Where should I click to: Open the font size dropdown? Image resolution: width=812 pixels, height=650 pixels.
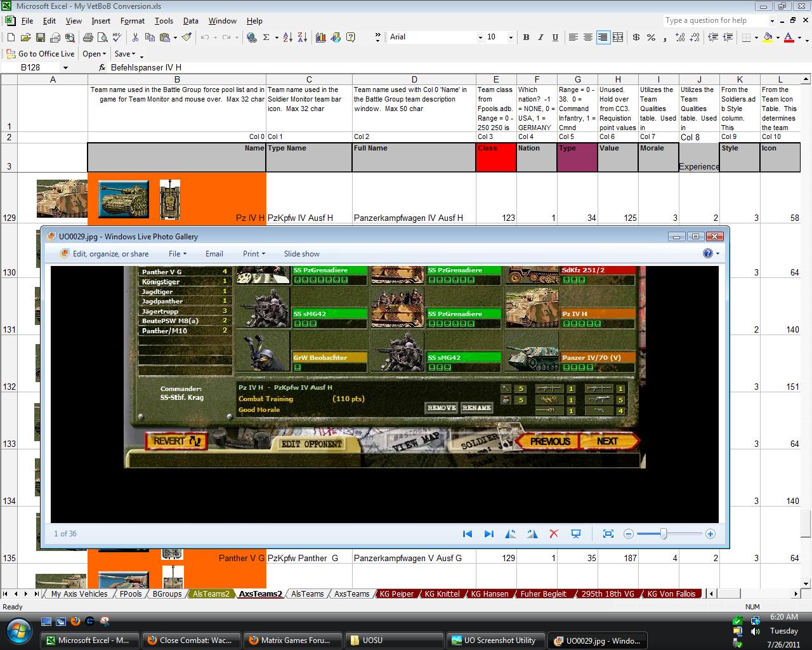pos(511,37)
